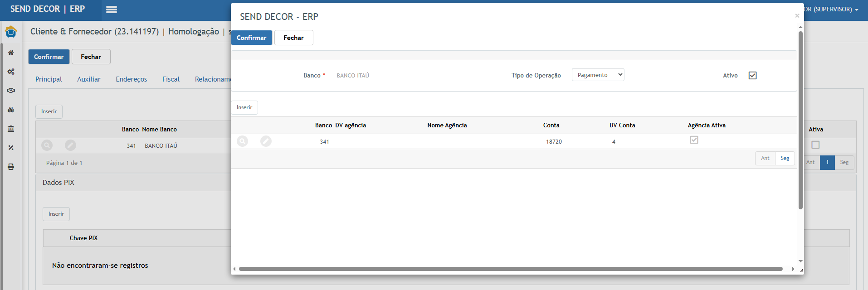Image resolution: width=868 pixels, height=290 pixels.
Task: Click magnifier icon in BANCO ITAÚ background row
Action: (47, 145)
